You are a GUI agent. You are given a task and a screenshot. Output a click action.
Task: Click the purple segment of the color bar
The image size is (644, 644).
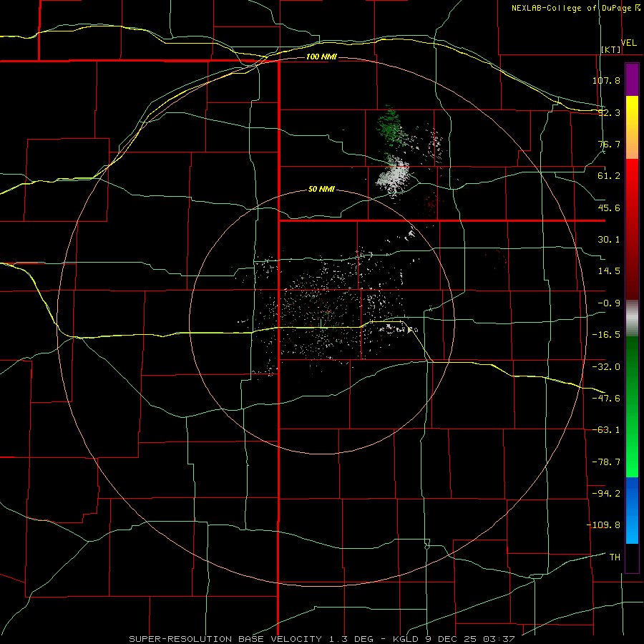[632, 79]
